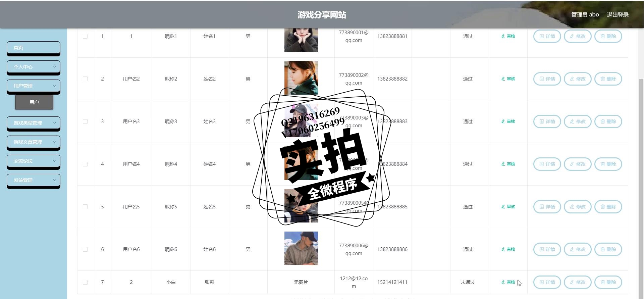Click 退出登录 to log out
Image resolution: width=644 pixels, height=299 pixels.
(x=618, y=14)
